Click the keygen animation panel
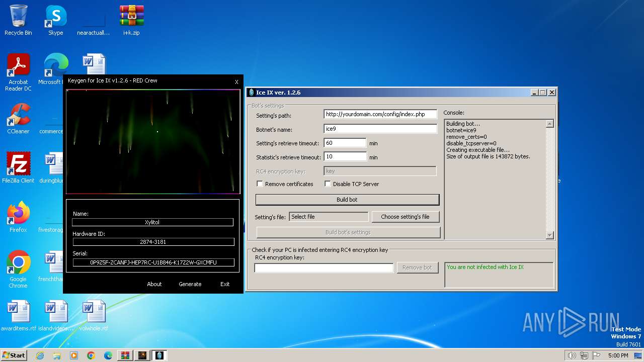The image size is (644, 362). click(x=153, y=141)
